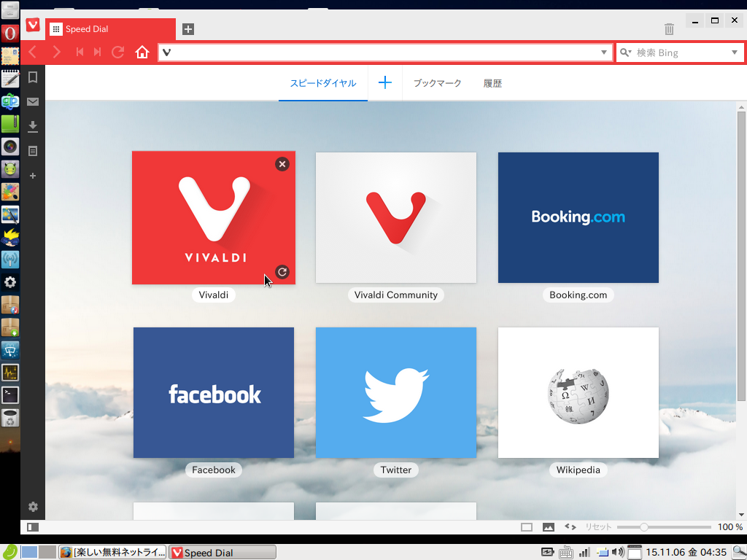This screenshot has width=747, height=560.
Task: Open the Mail side panel
Action: click(x=33, y=101)
